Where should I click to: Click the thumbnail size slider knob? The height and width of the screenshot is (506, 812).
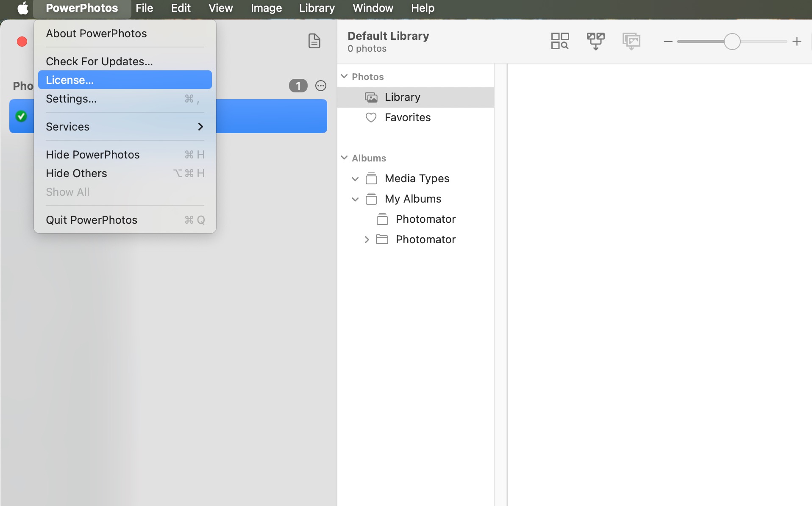pos(732,42)
